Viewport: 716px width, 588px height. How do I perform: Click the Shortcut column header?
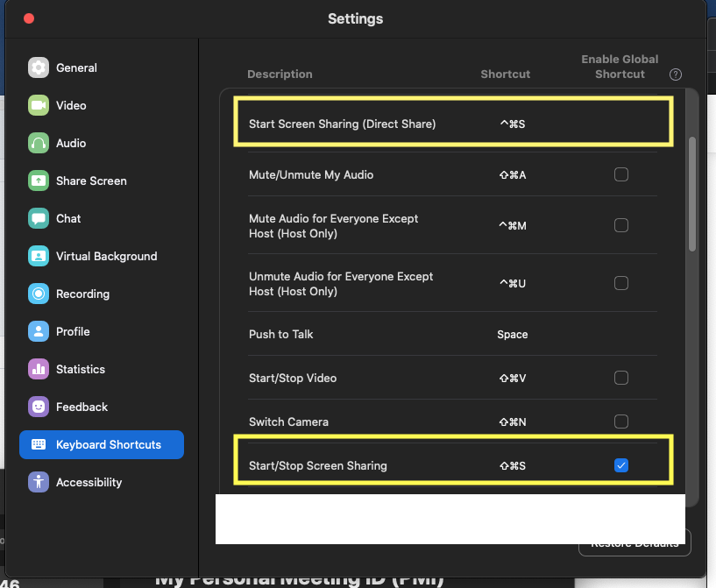(x=506, y=74)
